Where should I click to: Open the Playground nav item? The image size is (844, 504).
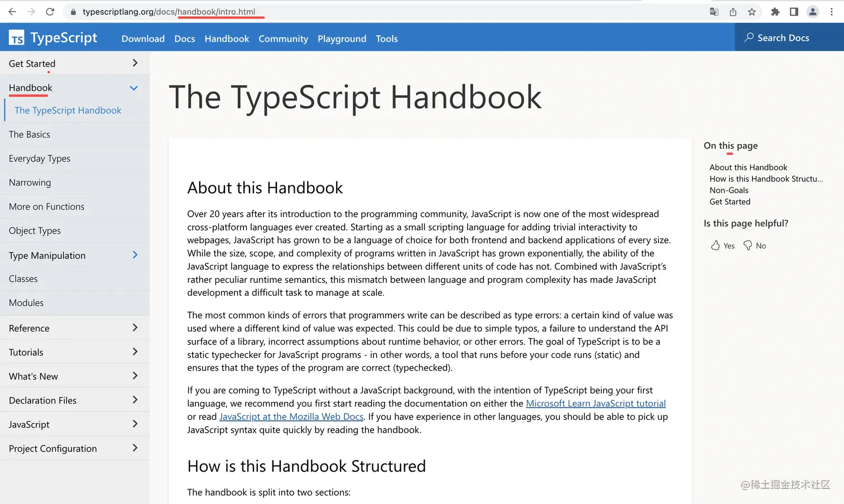click(x=342, y=39)
